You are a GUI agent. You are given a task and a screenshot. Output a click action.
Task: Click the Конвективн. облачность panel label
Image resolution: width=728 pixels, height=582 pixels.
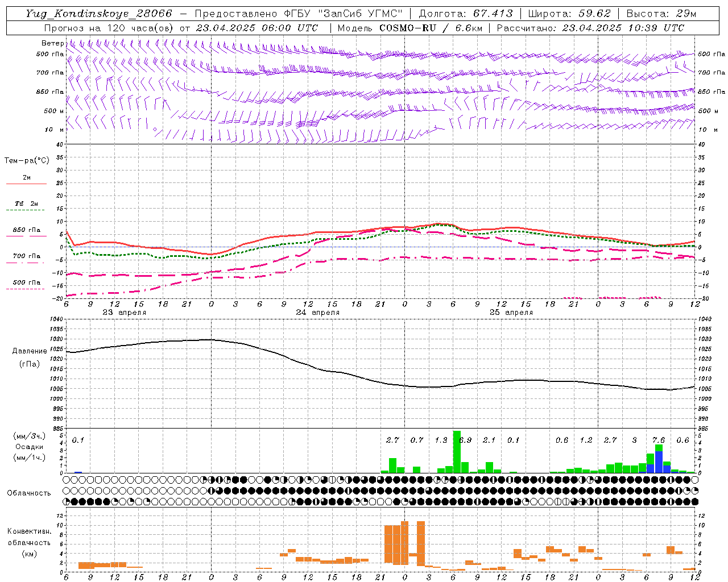click(29, 537)
